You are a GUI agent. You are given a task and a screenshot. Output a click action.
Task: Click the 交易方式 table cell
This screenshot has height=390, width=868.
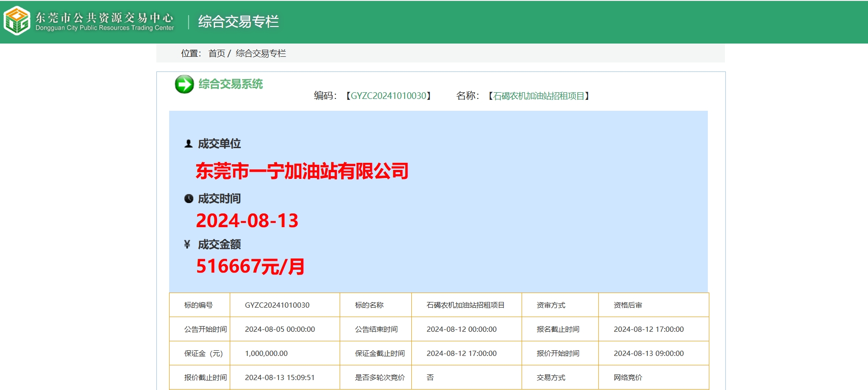pos(560,378)
